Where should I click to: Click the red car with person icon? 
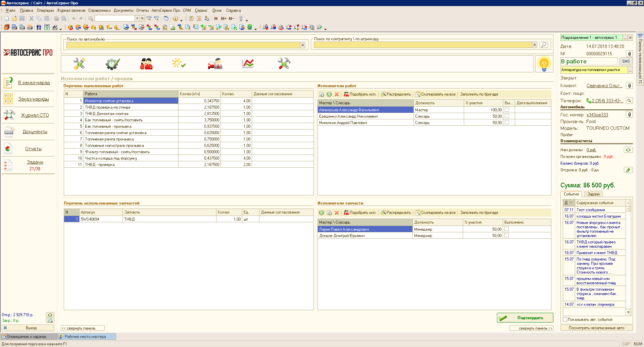pos(215,63)
